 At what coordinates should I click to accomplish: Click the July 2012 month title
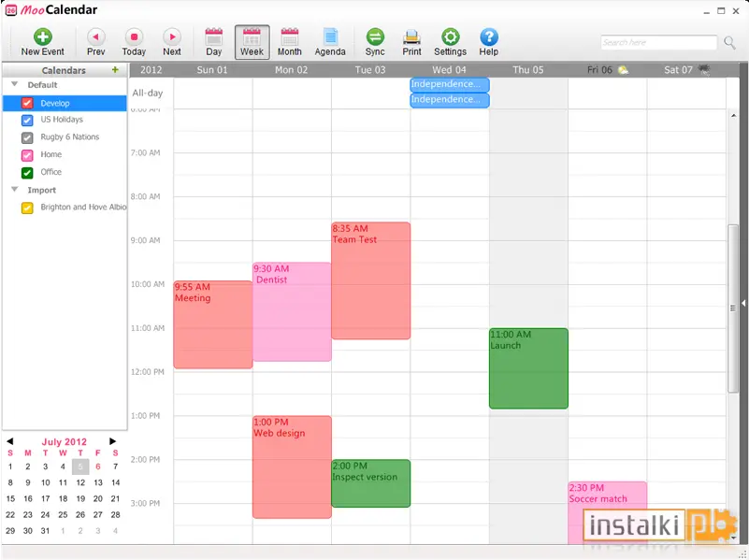pyautogui.click(x=64, y=441)
